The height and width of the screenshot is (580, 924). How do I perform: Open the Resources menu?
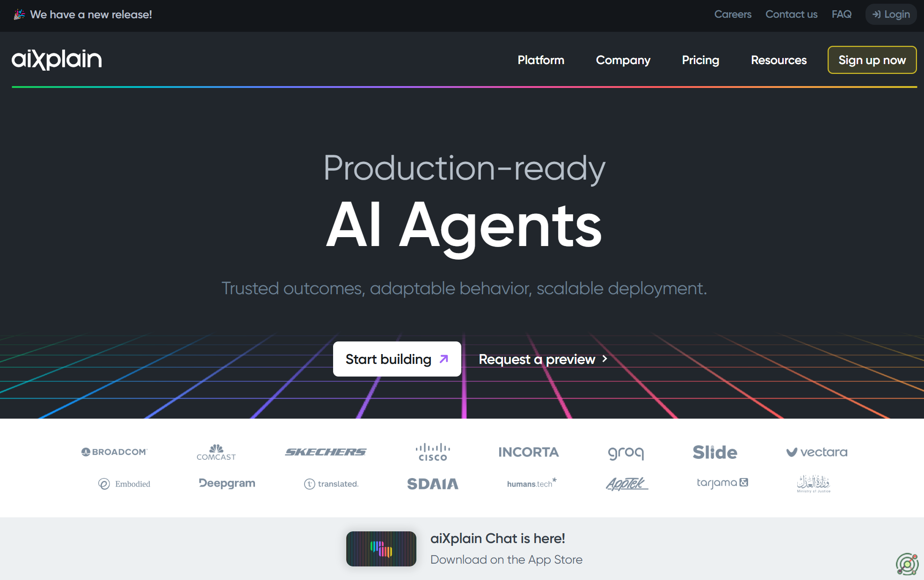(x=779, y=60)
